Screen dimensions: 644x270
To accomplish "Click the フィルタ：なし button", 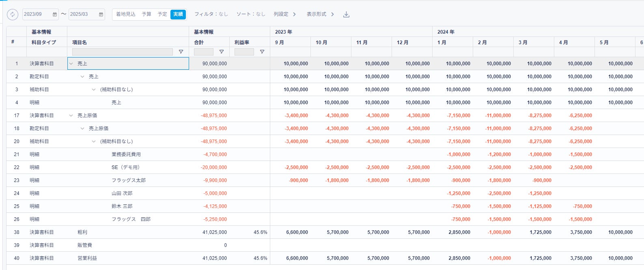I will (211, 14).
